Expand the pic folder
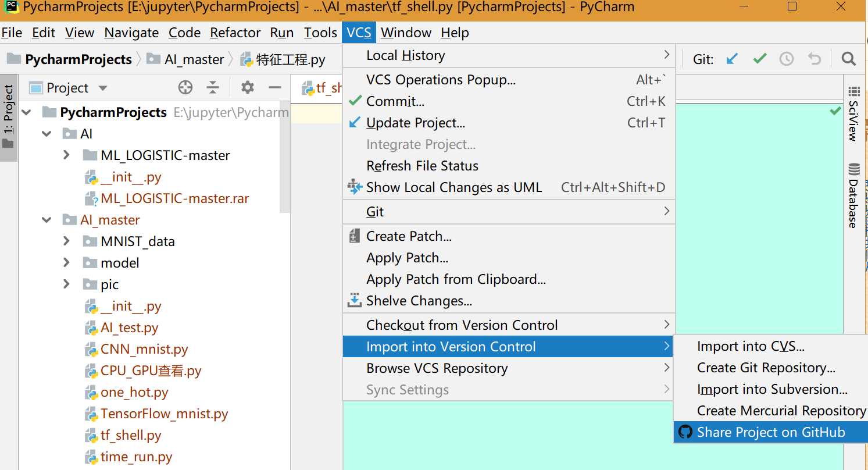The height and width of the screenshot is (470, 868). point(66,284)
